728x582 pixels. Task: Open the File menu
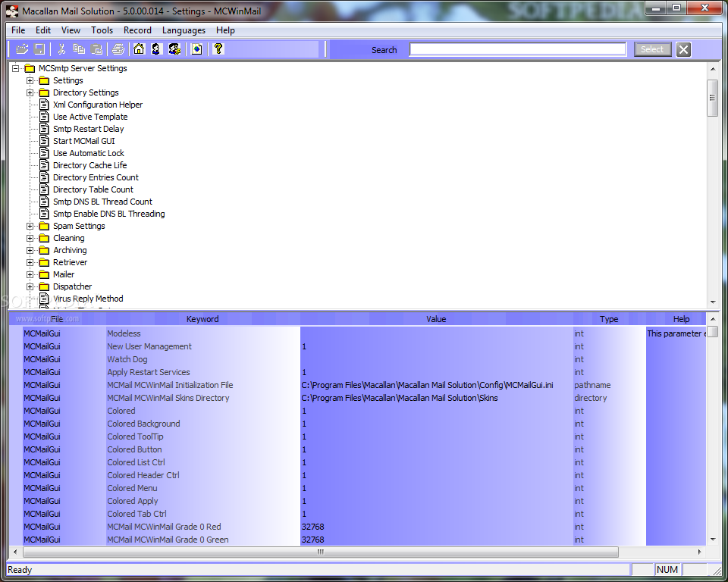18,30
